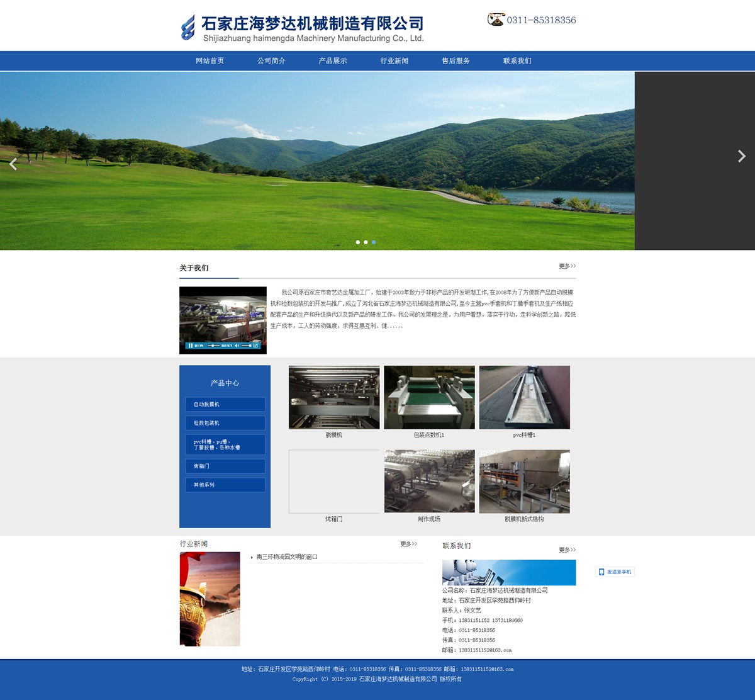This screenshot has height=700, width=755.
Task: Select the first carousel indicator dot
Action: [358, 242]
